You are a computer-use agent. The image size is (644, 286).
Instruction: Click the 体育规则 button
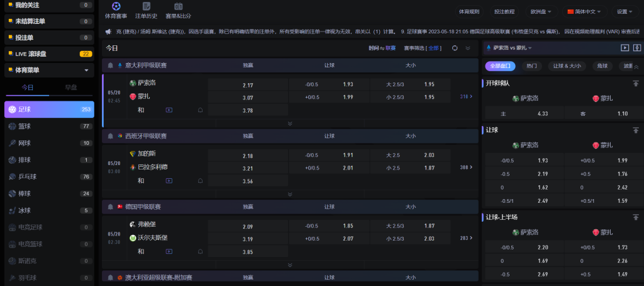click(x=469, y=11)
